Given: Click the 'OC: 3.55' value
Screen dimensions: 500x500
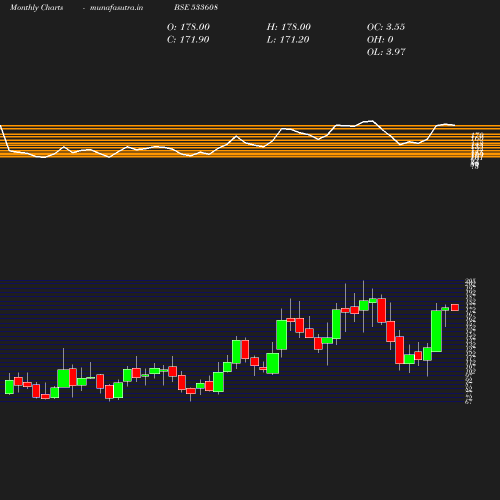Looking at the screenshot, I should [x=386, y=27].
